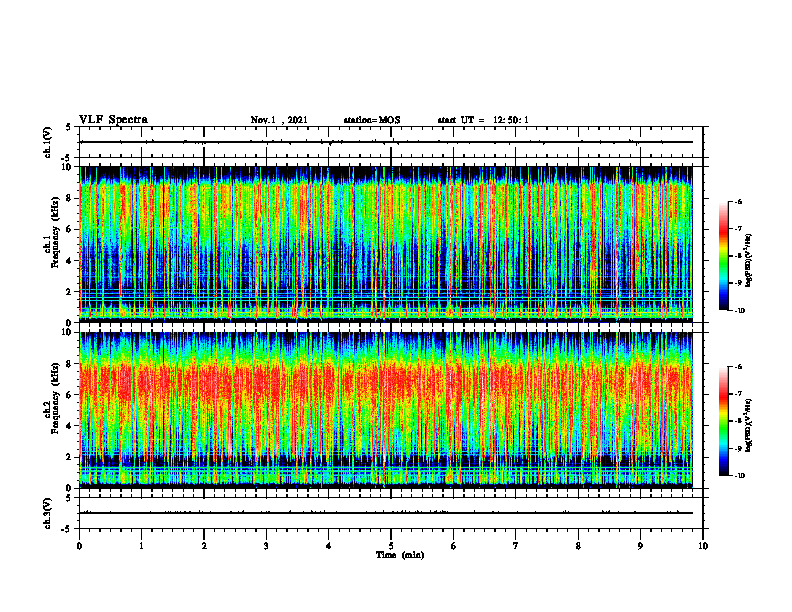792x612 pixels.
Task: Select the "Nov.1 , 2021" date text
Action: click(x=279, y=120)
